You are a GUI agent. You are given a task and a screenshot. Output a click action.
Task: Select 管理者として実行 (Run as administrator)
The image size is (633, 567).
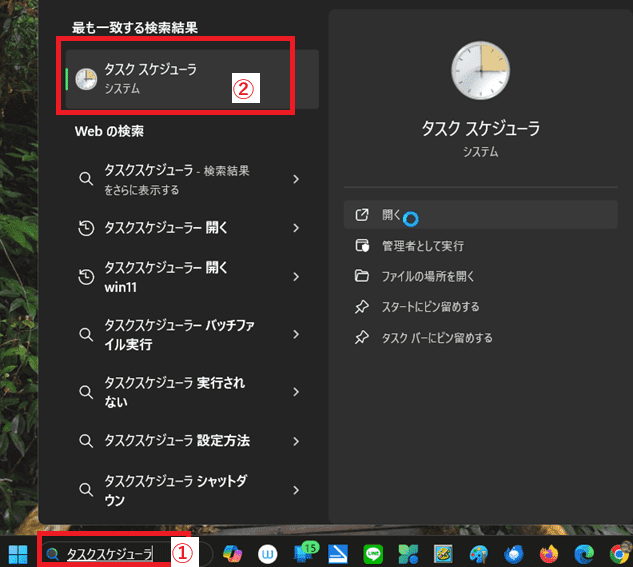coord(422,246)
